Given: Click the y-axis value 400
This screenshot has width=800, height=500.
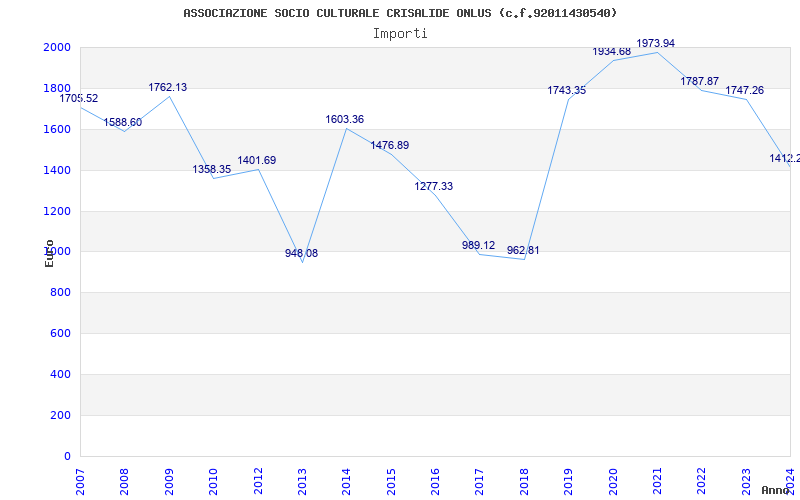Looking at the screenshot, I should pos(63,374).
